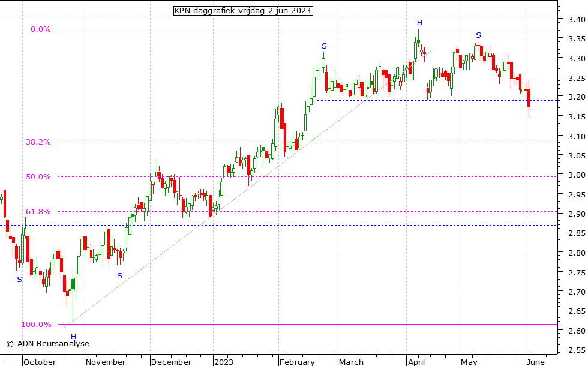Viewport: 588px width, 366px height.
Task: Click the H marker above the April peak
Action: [419, 23]
